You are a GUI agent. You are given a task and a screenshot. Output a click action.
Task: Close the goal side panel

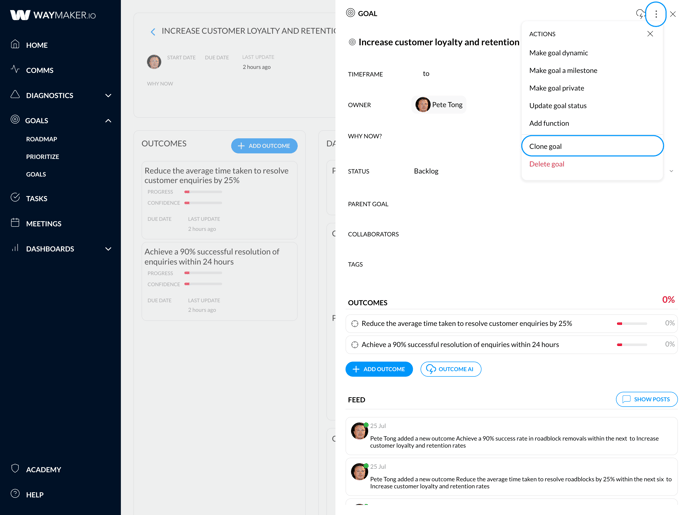pos(673,14)
